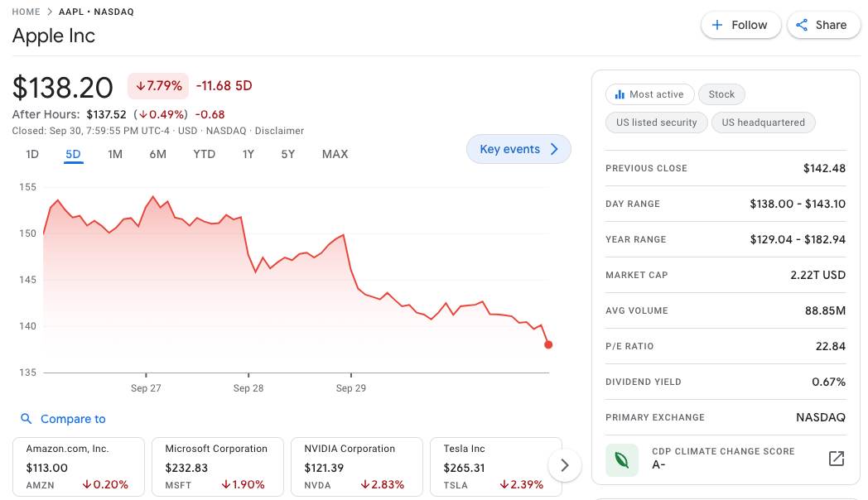Viewport: 868px width, 500px height.
Task: Click the green leaf CDP icon
Action: pyautogui.click(x=621, y=459)
